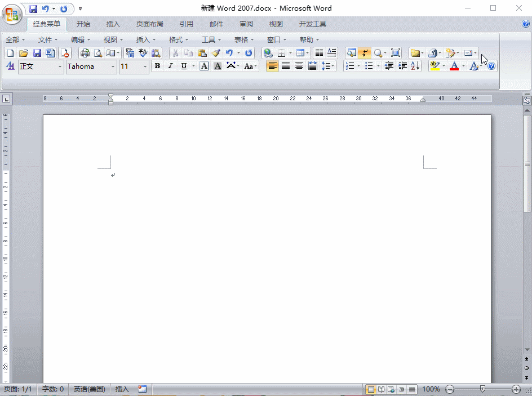Image resolution: width=532 pixels, height=396 pixels.
Task: Toggle Bold formatting
Action: [157, 66]
